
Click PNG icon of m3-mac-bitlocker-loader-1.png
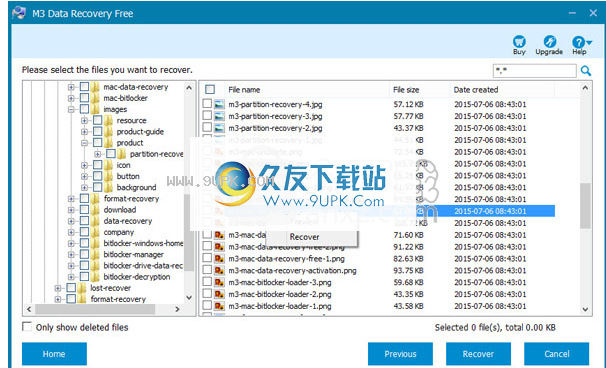click(220, 306)
